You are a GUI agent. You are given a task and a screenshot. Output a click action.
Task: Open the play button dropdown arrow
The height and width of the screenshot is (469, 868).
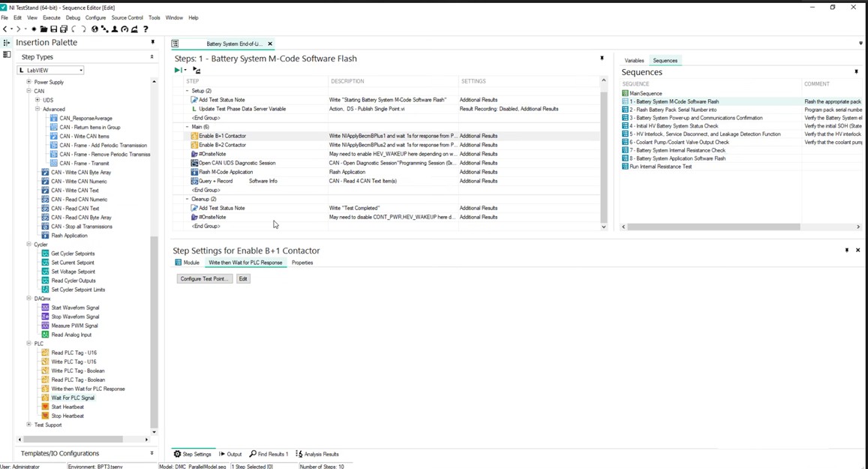point(185,71)
